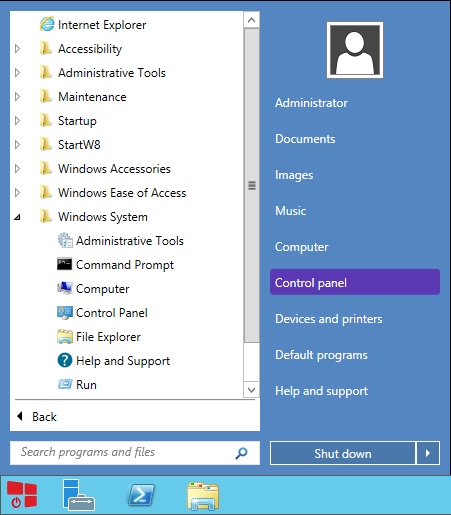The height and width of the screenshot is (515, 451).
Task: Select the 'Windows Accessories' text label
Action: pyautogui.click(x=114, y=169)
